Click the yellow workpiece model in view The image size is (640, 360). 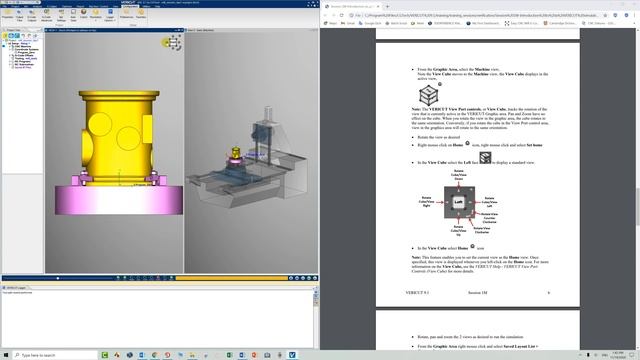tap(118, 137)
